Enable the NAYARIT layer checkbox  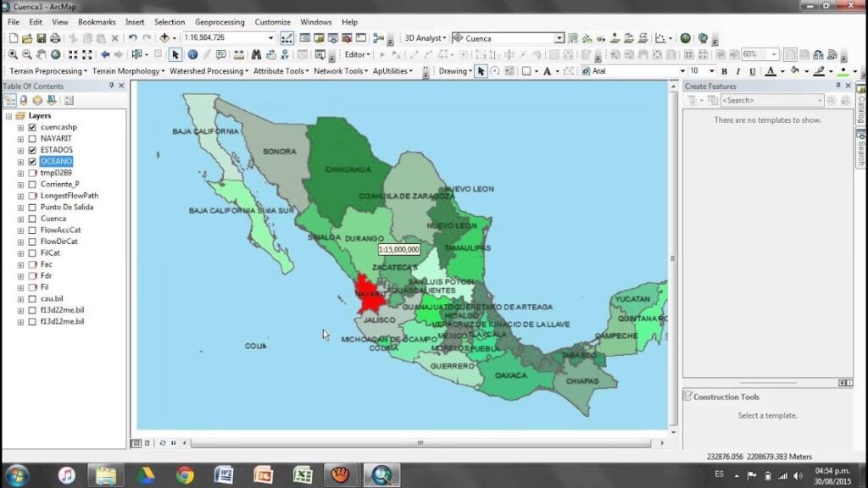tap(32, 138)
